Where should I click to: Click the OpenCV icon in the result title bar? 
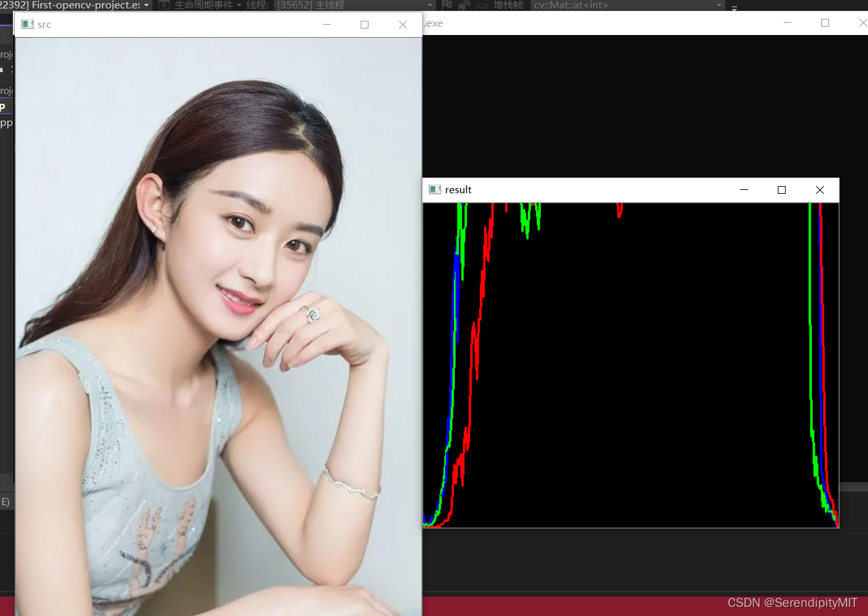(x=435, y=189)
